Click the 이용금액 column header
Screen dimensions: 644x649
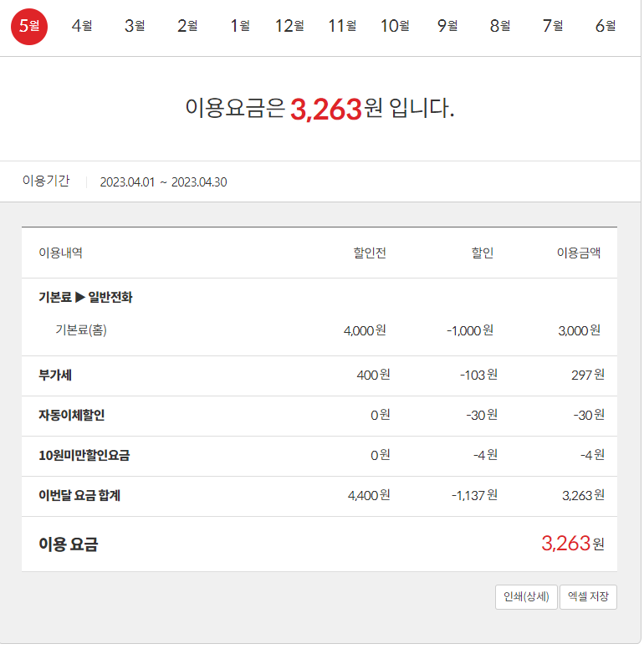(x=579, y=253)
